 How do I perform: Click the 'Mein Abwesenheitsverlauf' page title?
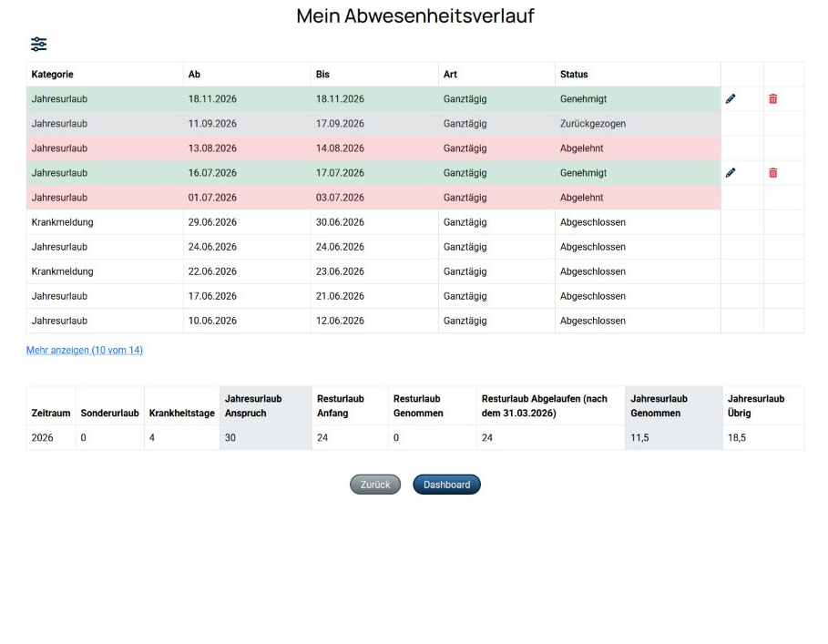415,15
